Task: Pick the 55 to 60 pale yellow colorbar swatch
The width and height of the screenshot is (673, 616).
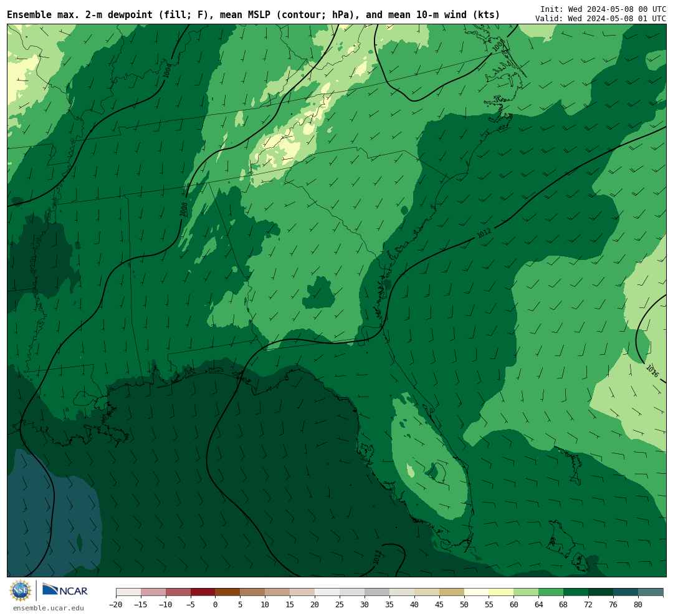Action: [x=501, y=592]
